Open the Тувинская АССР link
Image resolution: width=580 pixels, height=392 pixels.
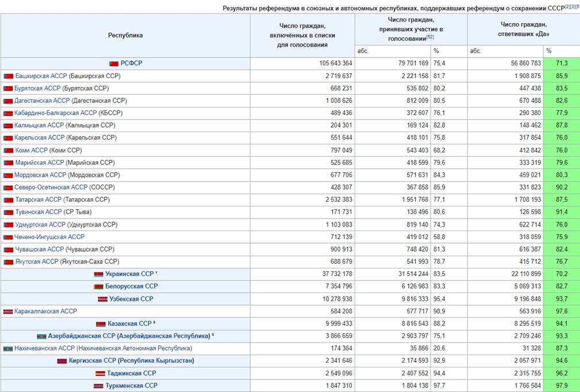39,212
